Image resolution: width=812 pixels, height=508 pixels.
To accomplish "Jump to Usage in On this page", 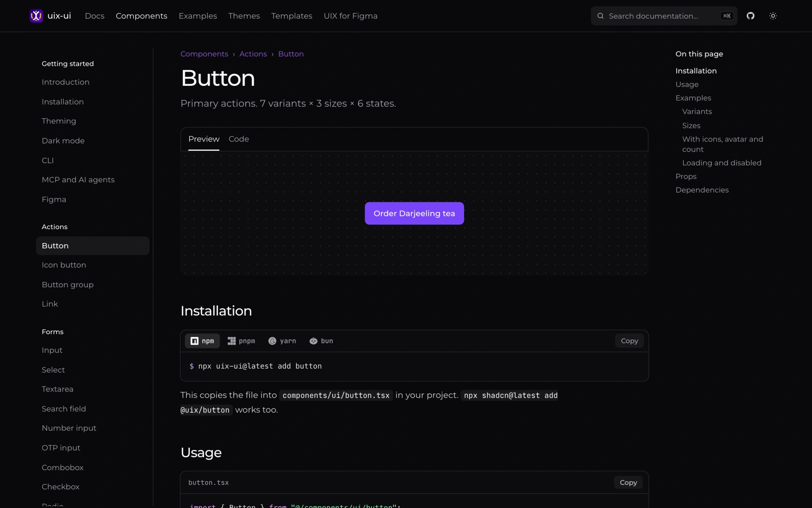I will pos(687,85).
